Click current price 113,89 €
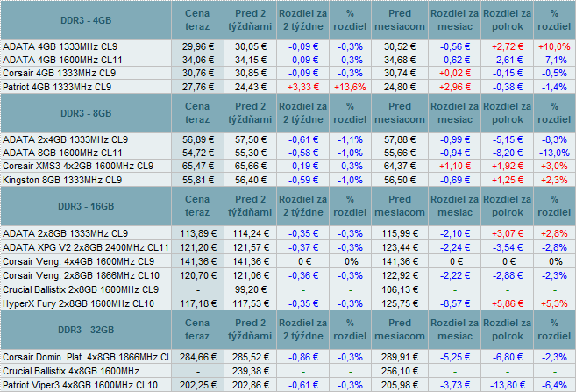The image size is (576, 392). (x=197, y=233)
